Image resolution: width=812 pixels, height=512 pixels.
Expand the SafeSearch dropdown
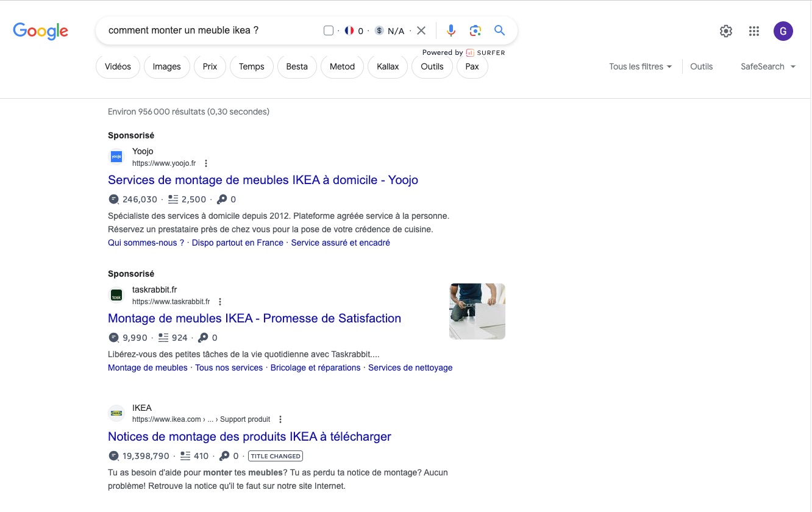[768, 66]
